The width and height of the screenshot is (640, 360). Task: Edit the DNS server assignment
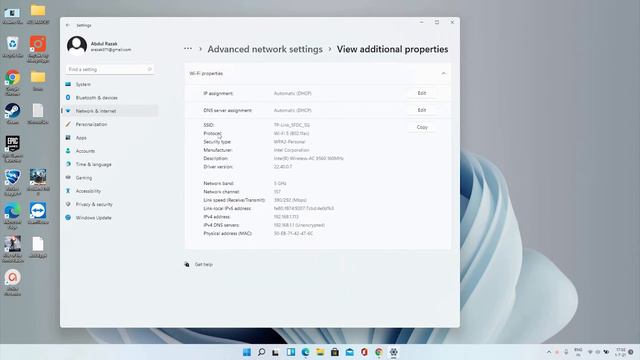pyautogui.click(x=422, y=110)
